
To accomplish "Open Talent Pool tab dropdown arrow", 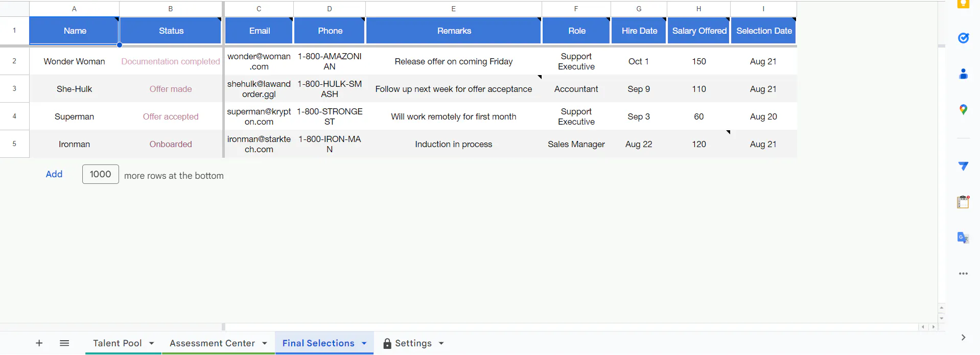I will coord(152,343).
